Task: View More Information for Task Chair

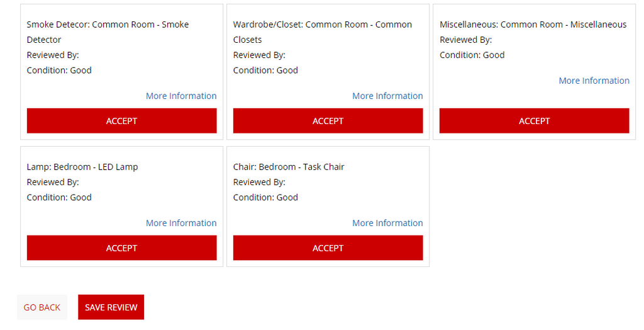Action: 387,223
